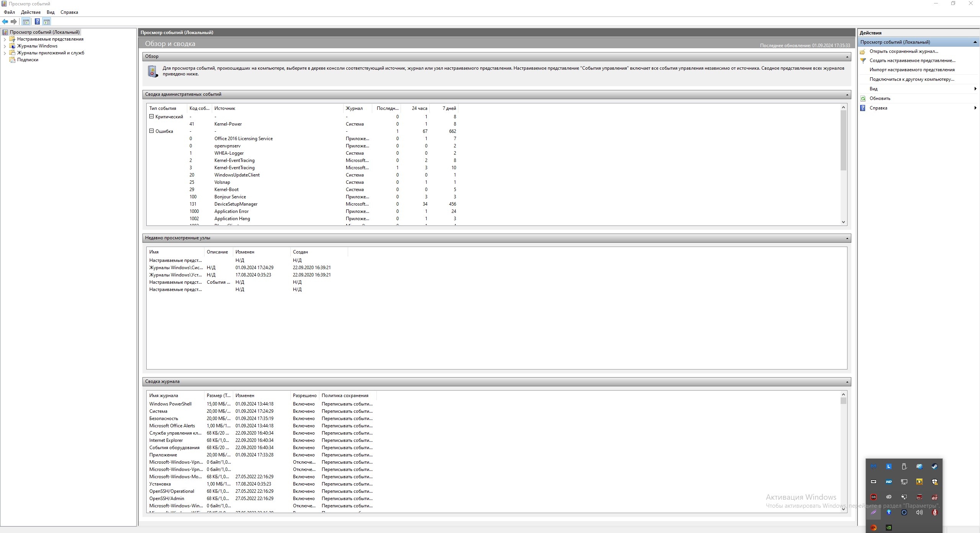This screenshot has width=980, height=533.
Task: Open the Действие menu
Action: (31, 12)
